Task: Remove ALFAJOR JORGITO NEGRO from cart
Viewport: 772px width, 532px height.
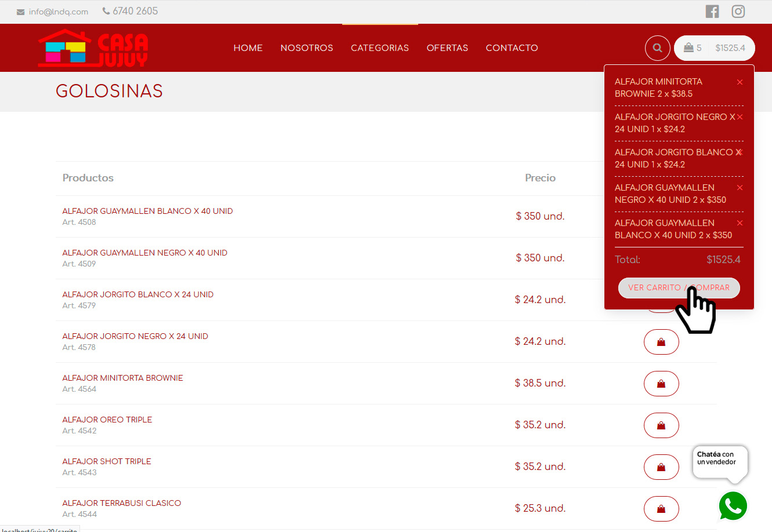Action: click(x=740, y=117)
